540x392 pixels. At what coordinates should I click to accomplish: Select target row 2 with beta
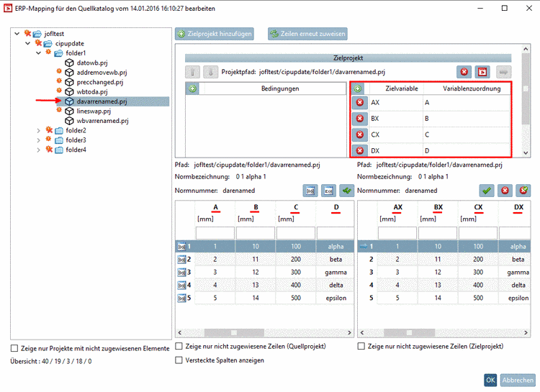pyautogui.click(x=444, y=260)
